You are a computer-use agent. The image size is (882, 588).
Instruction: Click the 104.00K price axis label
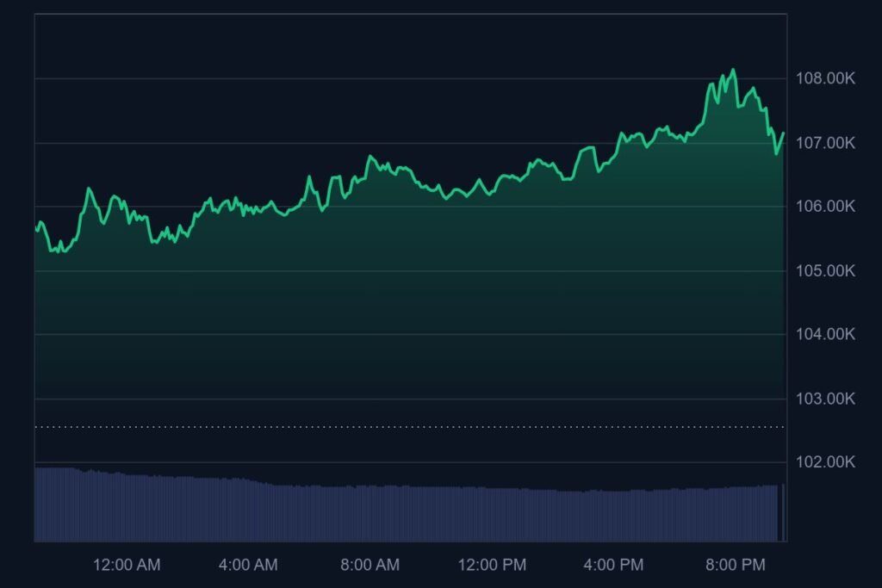point(825,334)
